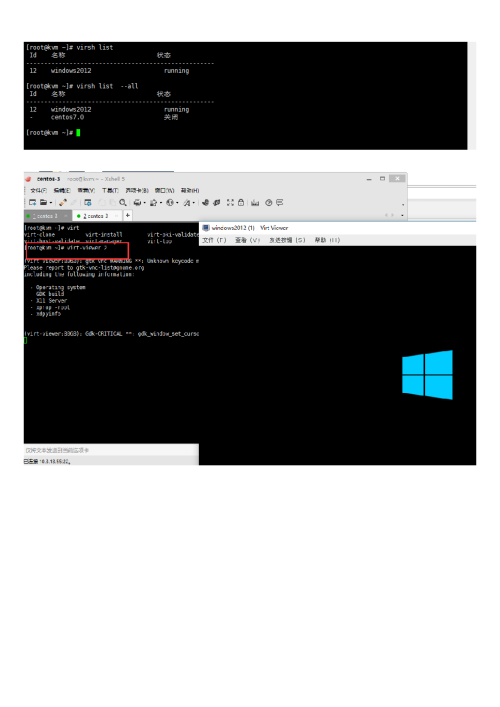Expand the Open session folder dropdown arrow
Screen dimensions: 500x707
coord(50,203)
